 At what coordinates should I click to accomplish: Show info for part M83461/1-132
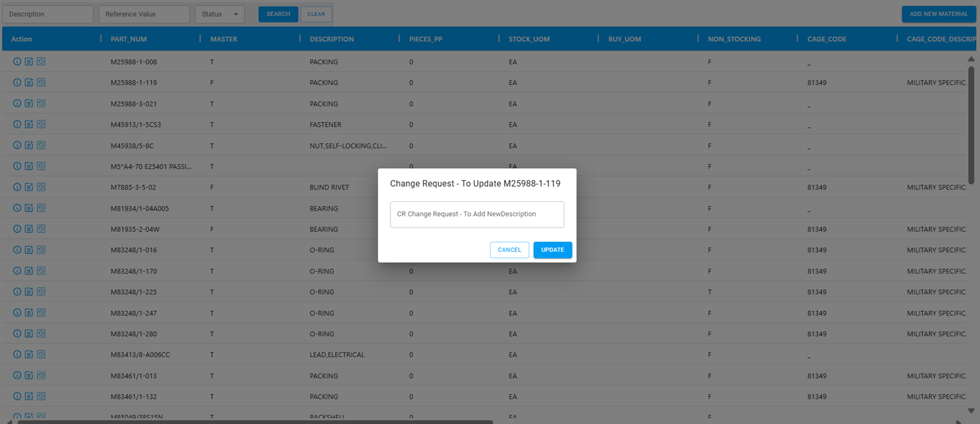coord(17,397)
